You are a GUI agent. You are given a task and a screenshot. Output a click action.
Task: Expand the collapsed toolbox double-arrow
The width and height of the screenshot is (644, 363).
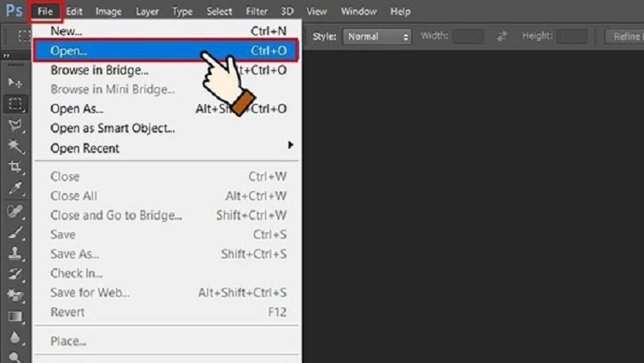pos(7,56)
